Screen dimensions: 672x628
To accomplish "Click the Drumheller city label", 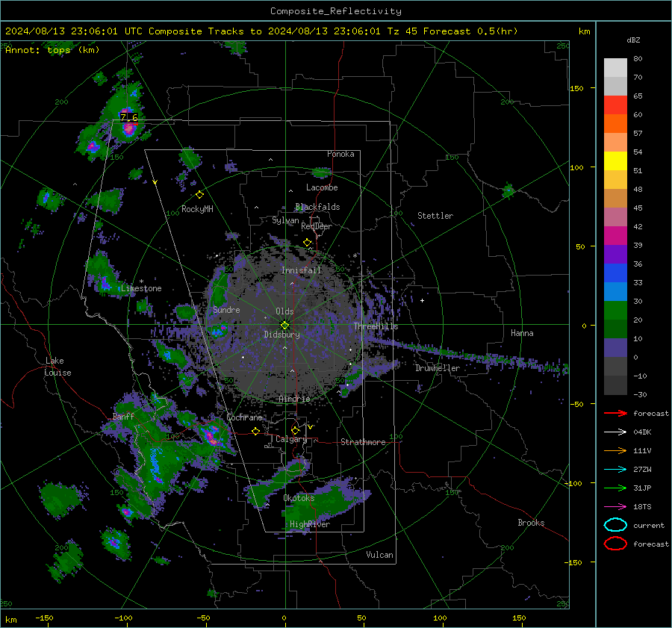I will click(x=438, y=368).
